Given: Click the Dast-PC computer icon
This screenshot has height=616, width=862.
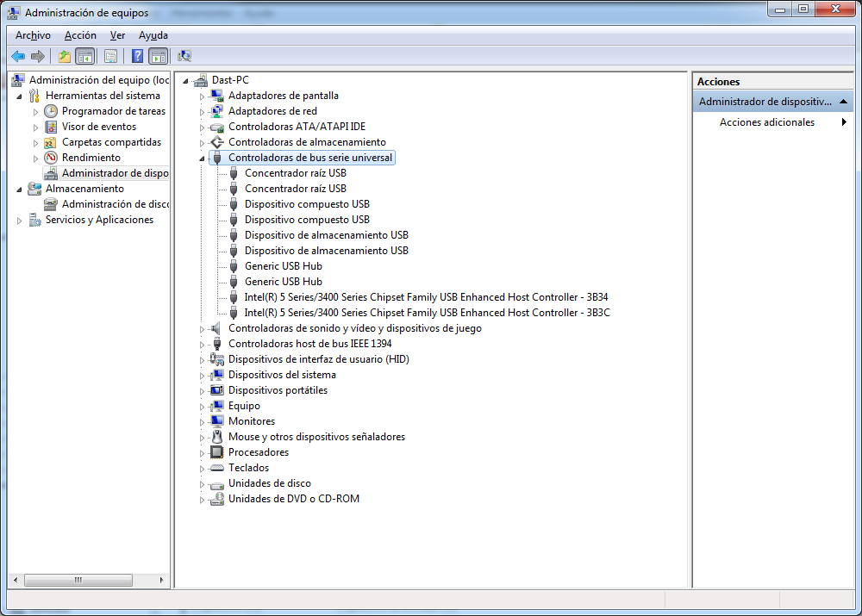Looking at the screenshot, I should (x=201, y=80).
